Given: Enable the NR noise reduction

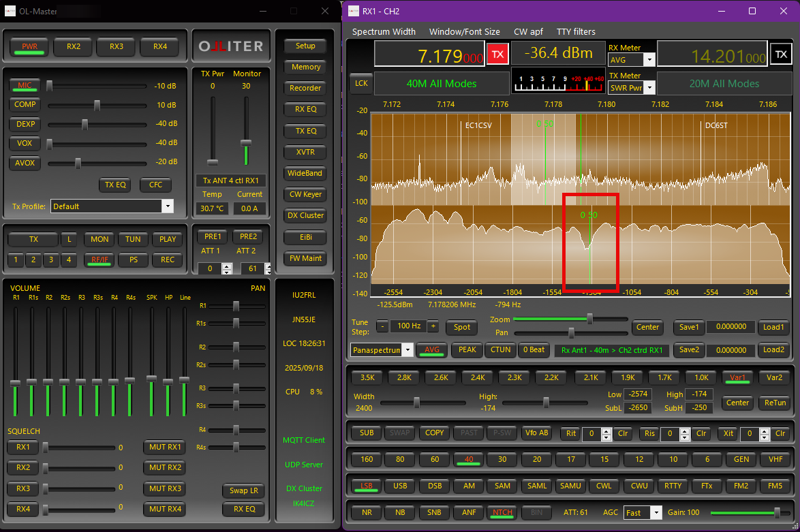Looking at the screenshot, I should [x=367, y=512].
